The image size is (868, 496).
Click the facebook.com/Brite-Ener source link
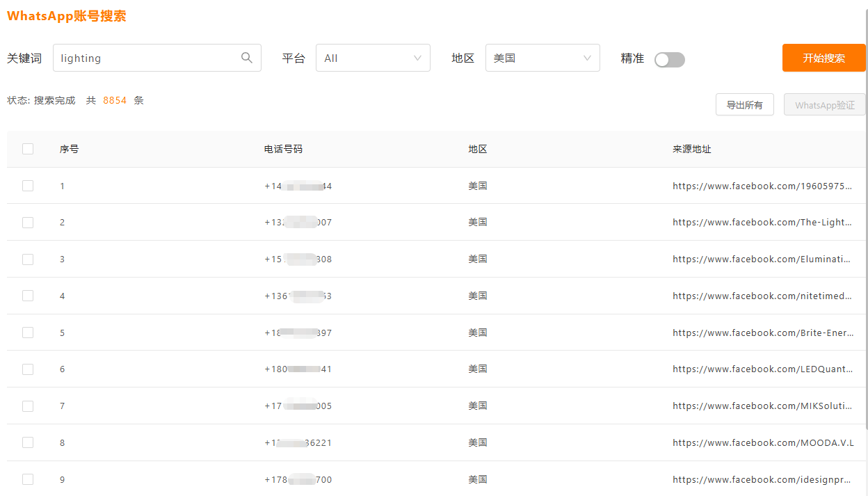point(763,333)
